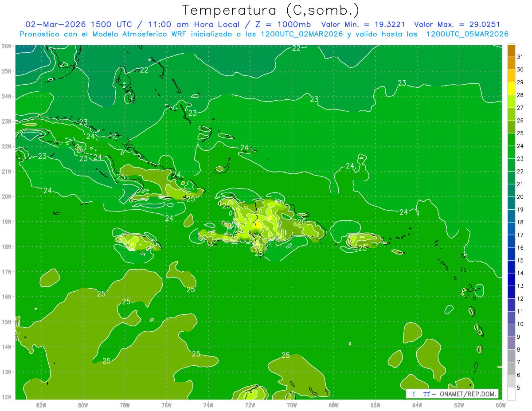The width and height of the screenshot is (532, 411).
Task: Click the 78W longitude label
Action: tap(125, 405)
